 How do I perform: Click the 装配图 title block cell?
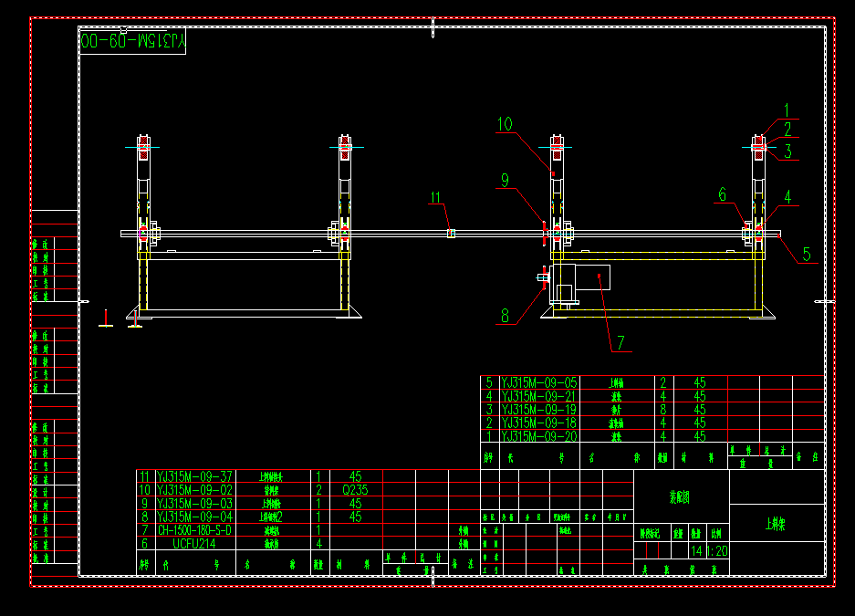click(x=680, y=496)
